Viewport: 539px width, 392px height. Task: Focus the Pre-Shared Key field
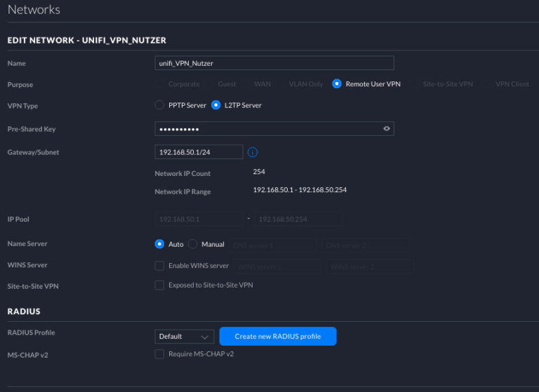tap(274, 129)
